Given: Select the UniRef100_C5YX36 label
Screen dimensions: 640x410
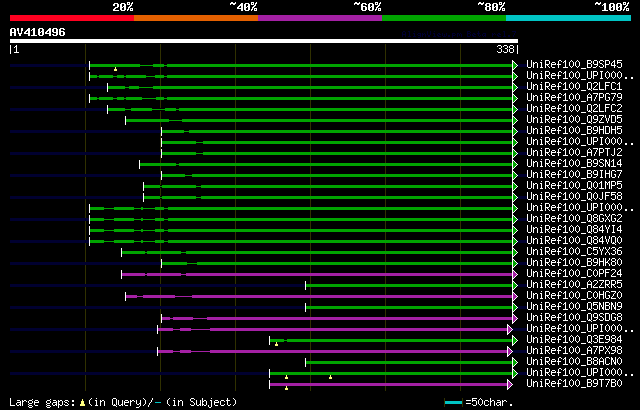Looking at the screenshot, I should coord(574,252).
